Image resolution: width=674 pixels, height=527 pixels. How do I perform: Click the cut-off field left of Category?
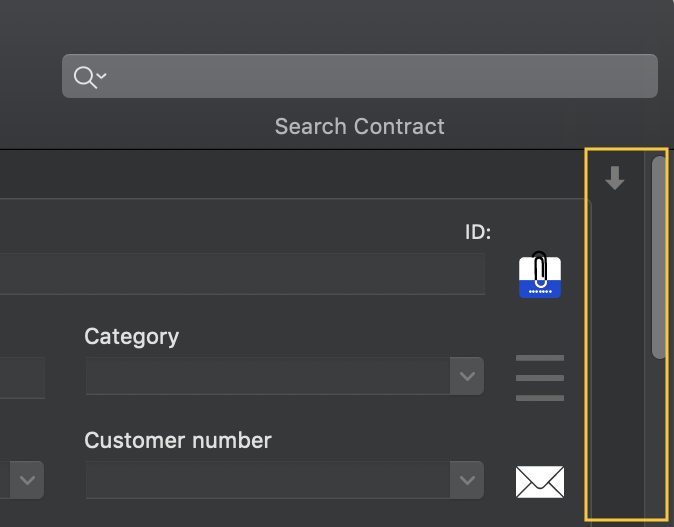[x=22, y=378]
